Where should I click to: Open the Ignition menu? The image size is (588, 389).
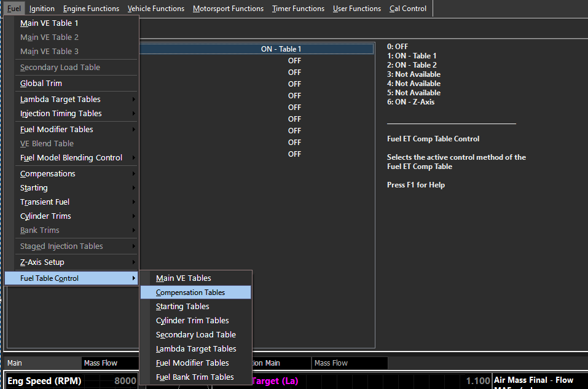point(42,9)
